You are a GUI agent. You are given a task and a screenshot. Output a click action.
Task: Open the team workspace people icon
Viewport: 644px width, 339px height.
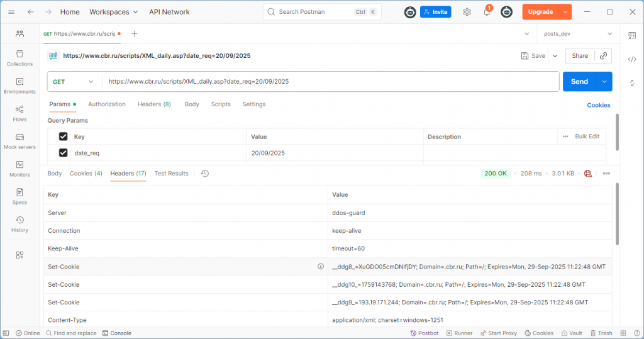click(x=19, y=34)
